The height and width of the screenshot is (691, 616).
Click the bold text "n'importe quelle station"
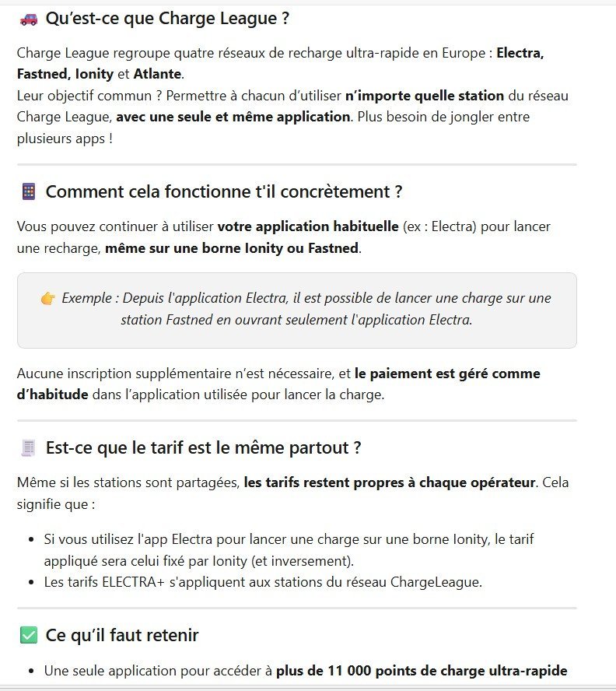(x=425, y=96)
